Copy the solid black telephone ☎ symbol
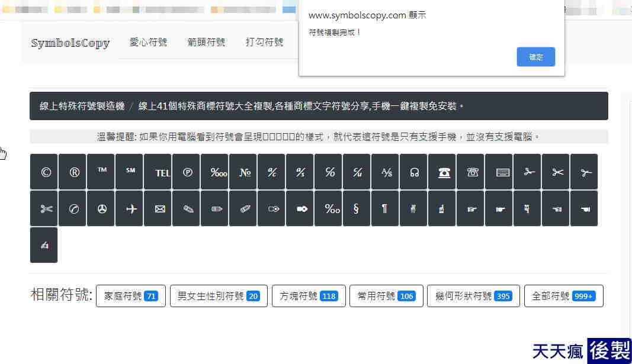This screenshot has height=364, width=632. tap(442, 172)
